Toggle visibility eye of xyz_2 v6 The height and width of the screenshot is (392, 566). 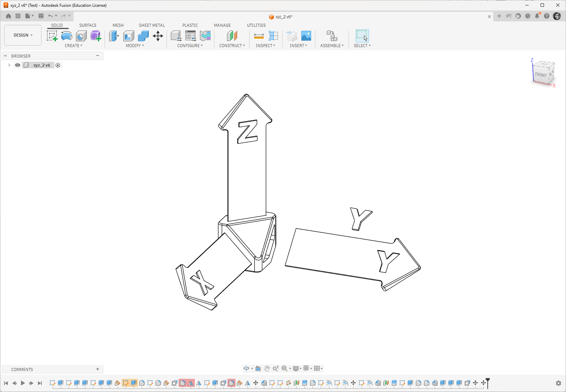pyautogui.click(x=18, y=65)
